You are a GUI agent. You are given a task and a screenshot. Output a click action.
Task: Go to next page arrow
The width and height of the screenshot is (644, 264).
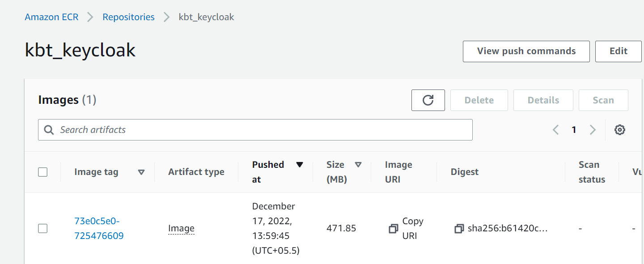pos(593,130)
